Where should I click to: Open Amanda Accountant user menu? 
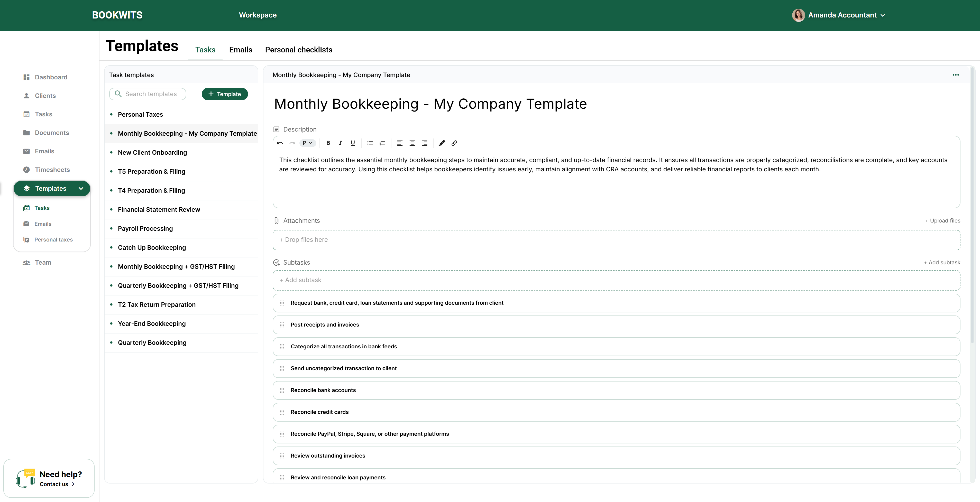[839, 15]
